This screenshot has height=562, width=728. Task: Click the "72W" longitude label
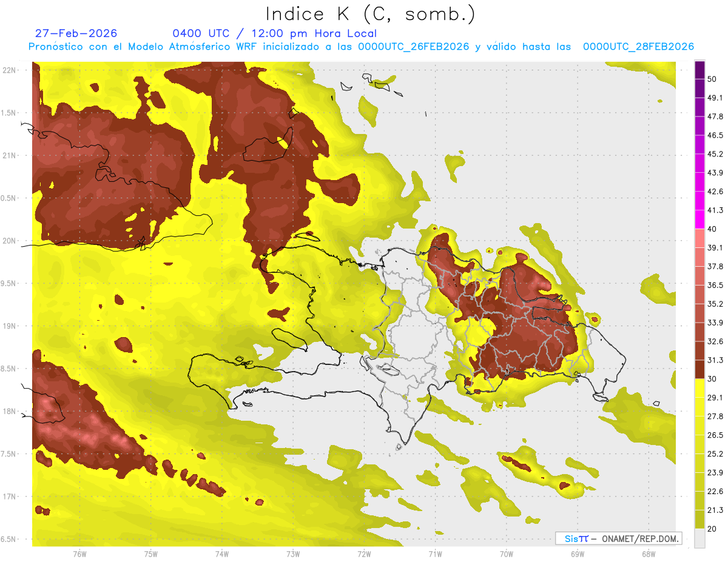pos(364,554)
